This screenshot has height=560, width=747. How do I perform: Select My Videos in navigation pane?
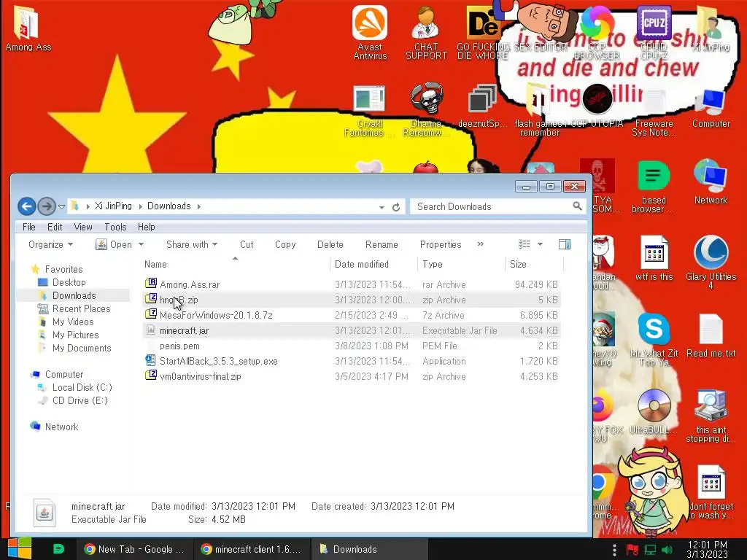[73, 322]
